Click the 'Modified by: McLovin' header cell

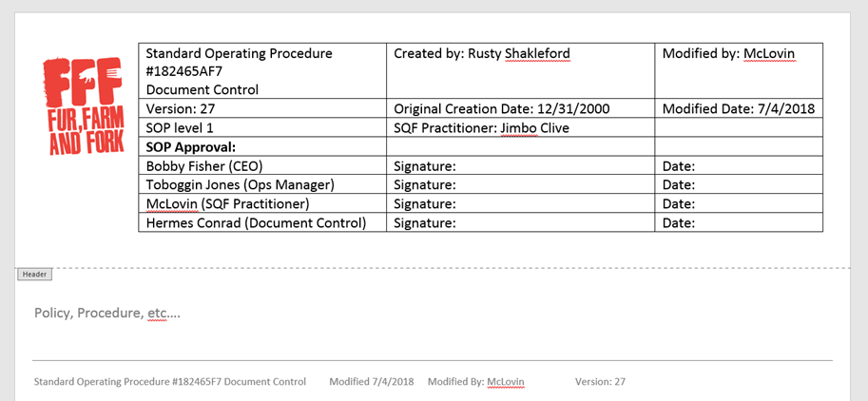739,71
